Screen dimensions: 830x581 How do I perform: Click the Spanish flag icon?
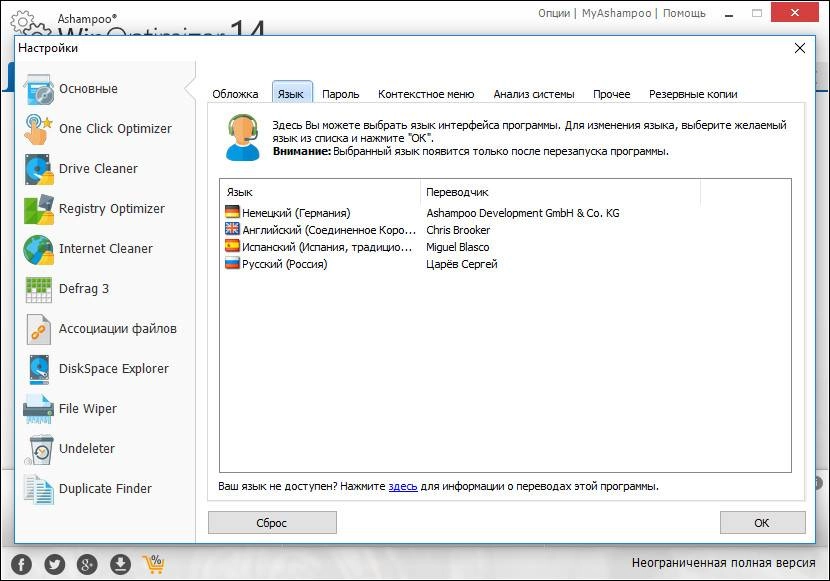pos(232,246)
